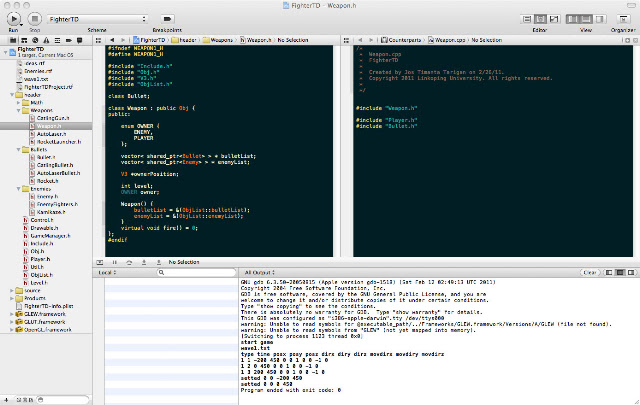Add a new file with plus button
Image resolution: width=640 pixels, height=405 pixels.
click(6, 400)
